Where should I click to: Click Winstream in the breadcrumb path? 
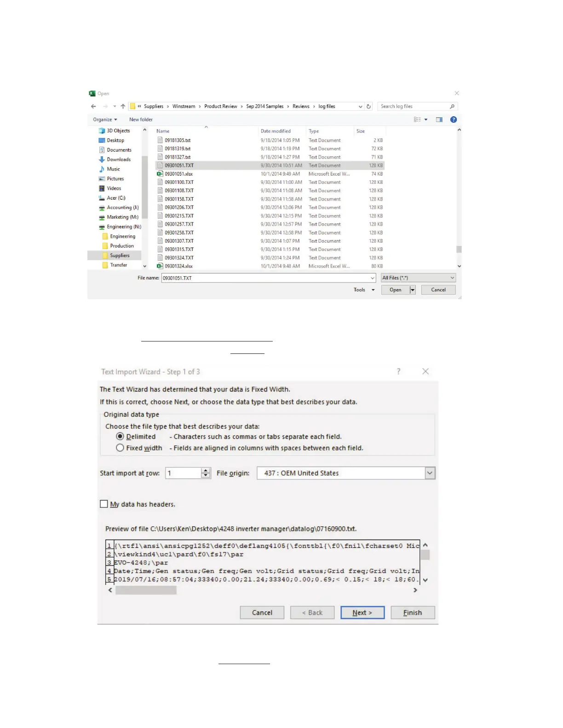tap(184, 106)
